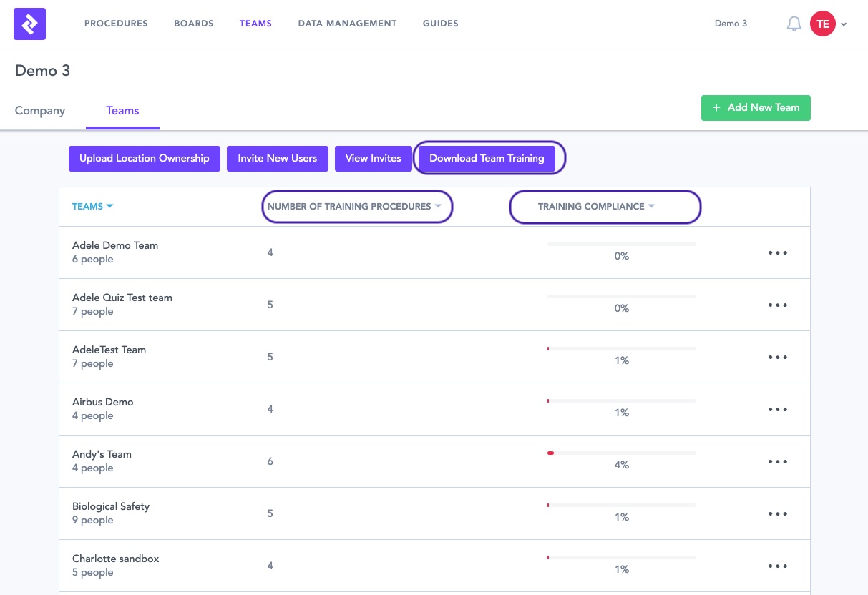Sort by Teams column header

[x=92, y=207]
